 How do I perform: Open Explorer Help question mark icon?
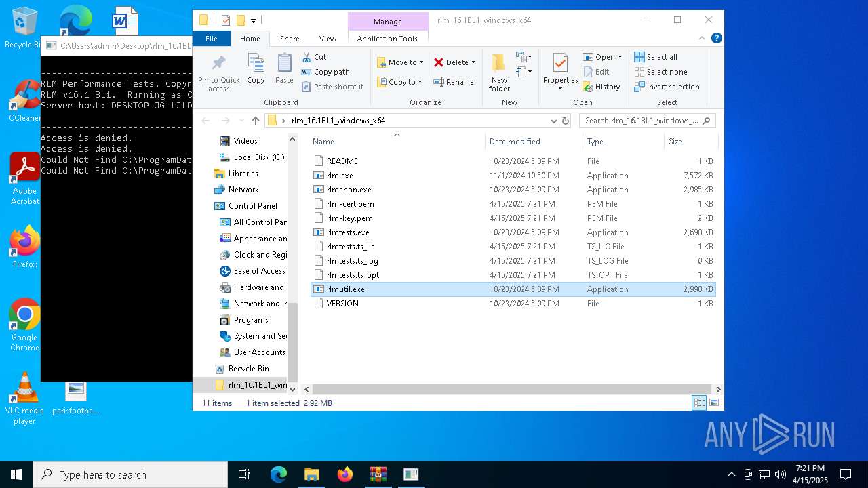716,39
